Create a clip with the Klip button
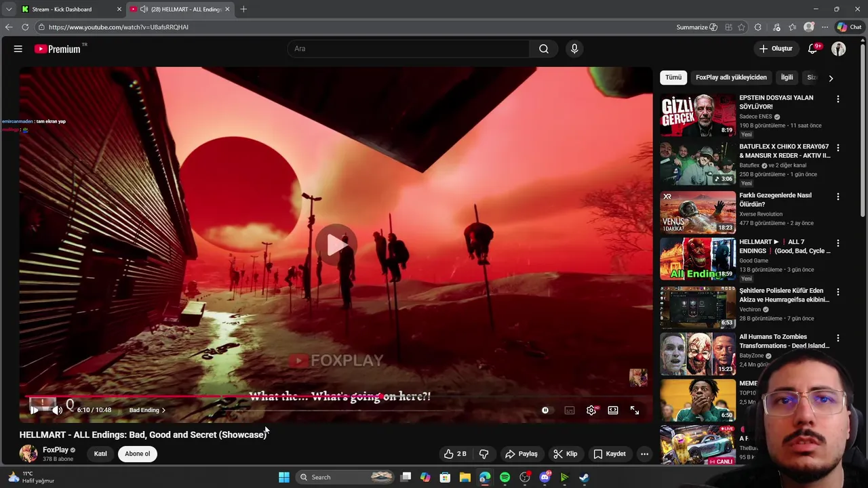 coord(565,454)
